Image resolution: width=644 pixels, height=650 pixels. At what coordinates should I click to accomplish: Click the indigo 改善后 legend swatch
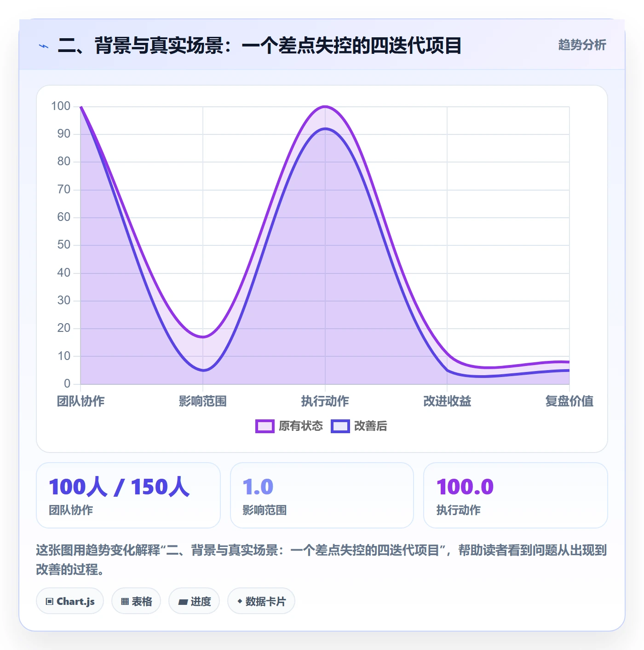pos(340,426)
